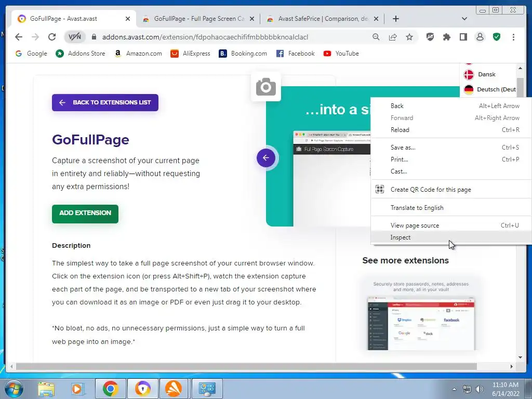
Task: Open the taskbar clock showing 11:10 AM
Action: pyautogui.click(x=506, y=389)
